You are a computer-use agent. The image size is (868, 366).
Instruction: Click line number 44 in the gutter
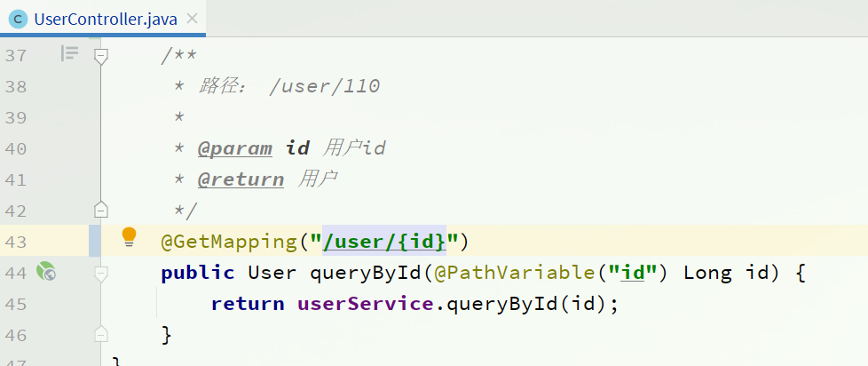(x=15, y=273)
